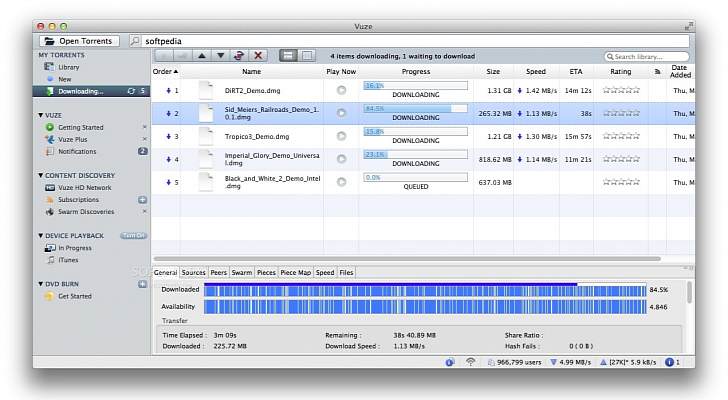
Task: Switch to the compact list view
Action: click(307, 56)
